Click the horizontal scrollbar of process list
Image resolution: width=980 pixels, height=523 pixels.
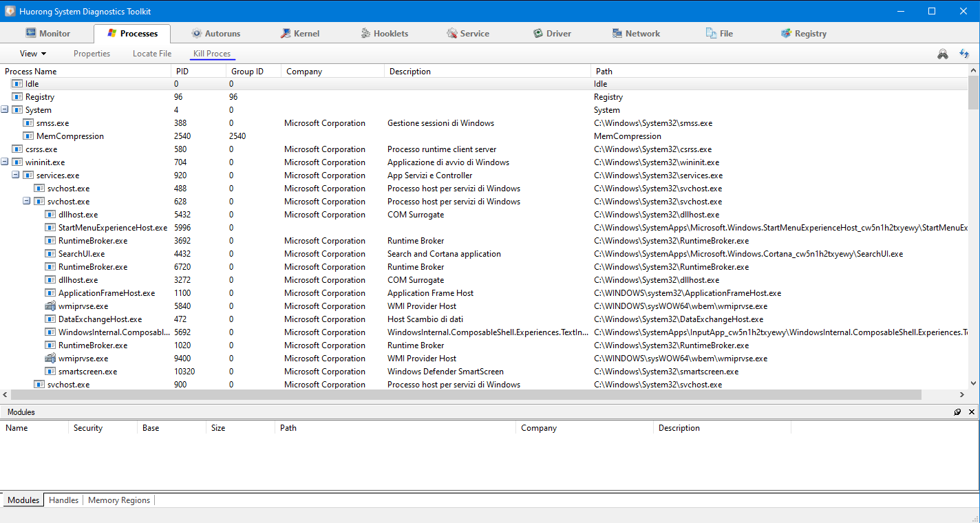tap(465, 395)
